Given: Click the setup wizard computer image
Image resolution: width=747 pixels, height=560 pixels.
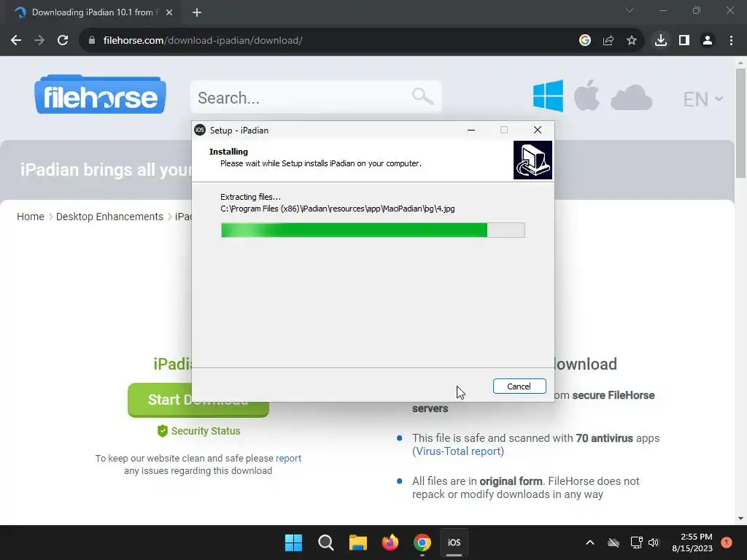Looking at the screenshot, I should pyautogui.click(x=533, y=160).
